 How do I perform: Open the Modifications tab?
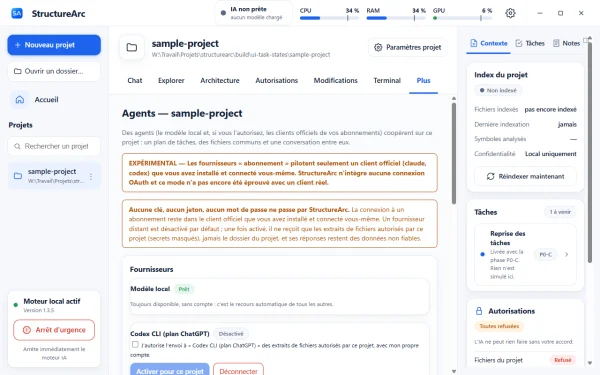tap(336, 80)
